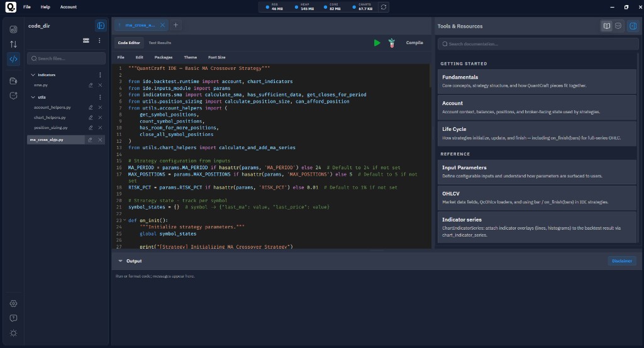Click the RSS 46 MB memory indicator

point(274,7)
